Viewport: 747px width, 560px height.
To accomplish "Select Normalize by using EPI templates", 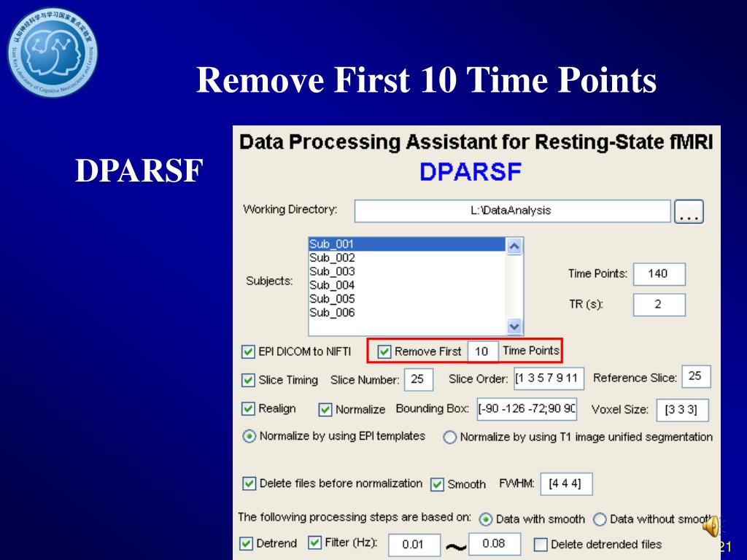I will [x=249, y=436].
